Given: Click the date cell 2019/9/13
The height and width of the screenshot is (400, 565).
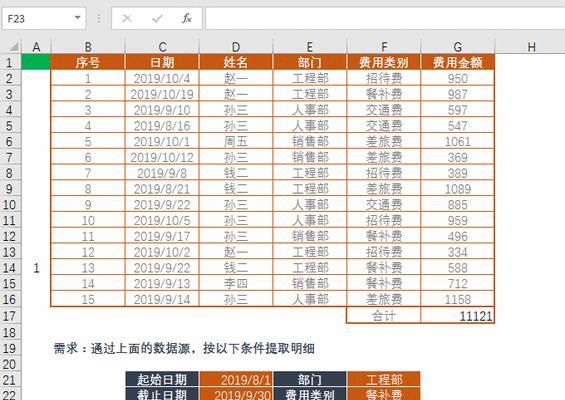Looking at the screenshot, I should pyautogui.click(x=162, y=284).
